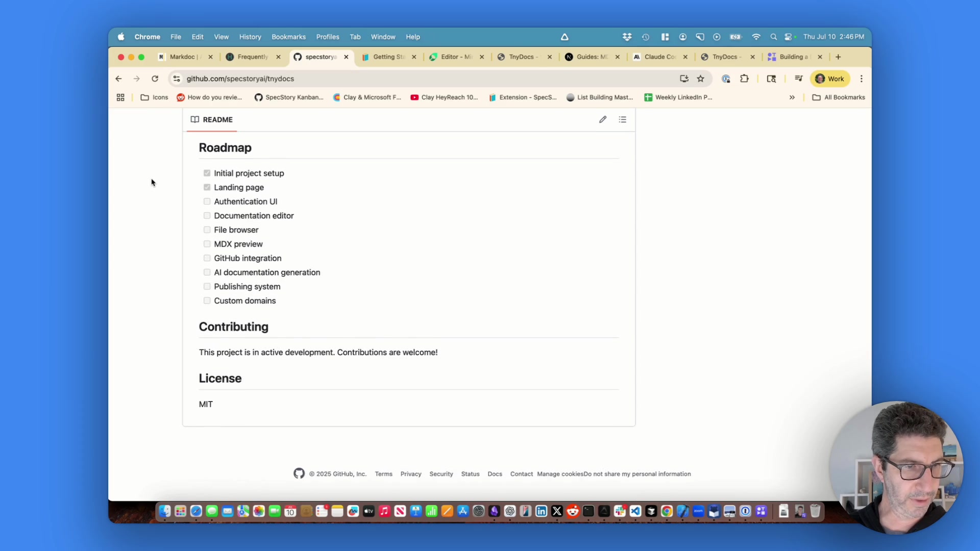Image resolution: width=980 pixels, height=551 pixels.
Task: Open the Privacy footer link
Action: [410, 474]
